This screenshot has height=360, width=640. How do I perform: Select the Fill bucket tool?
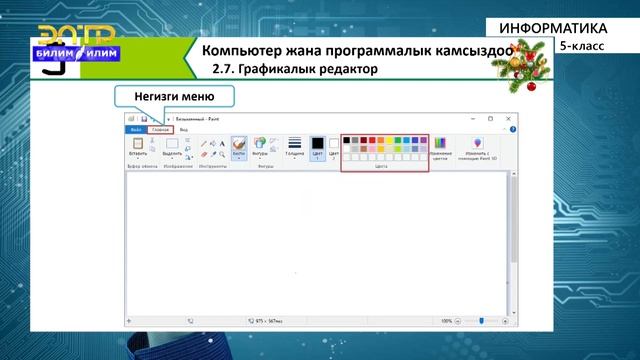(x=213, y=144)
